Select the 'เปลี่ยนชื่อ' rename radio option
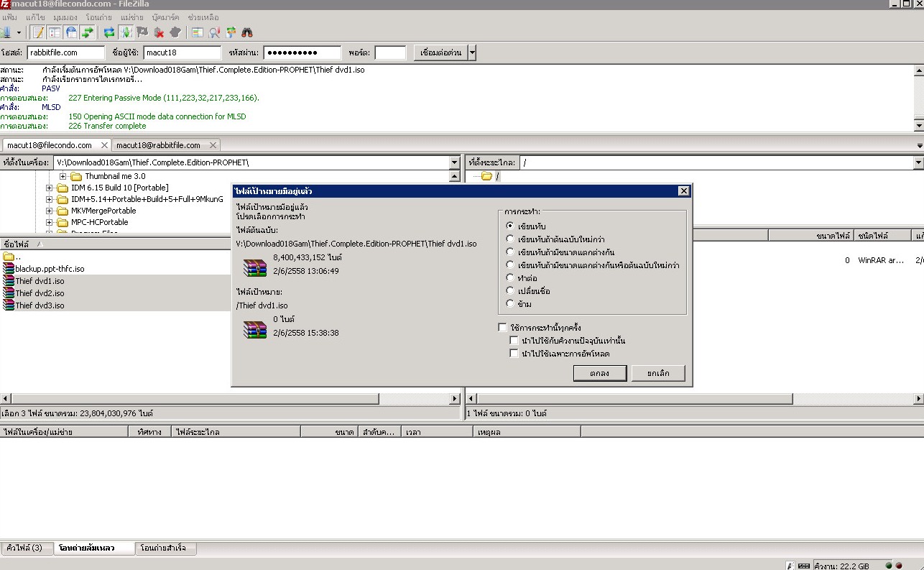The width and height of the screenshot is (924, 570). click(x=510, y=291)
